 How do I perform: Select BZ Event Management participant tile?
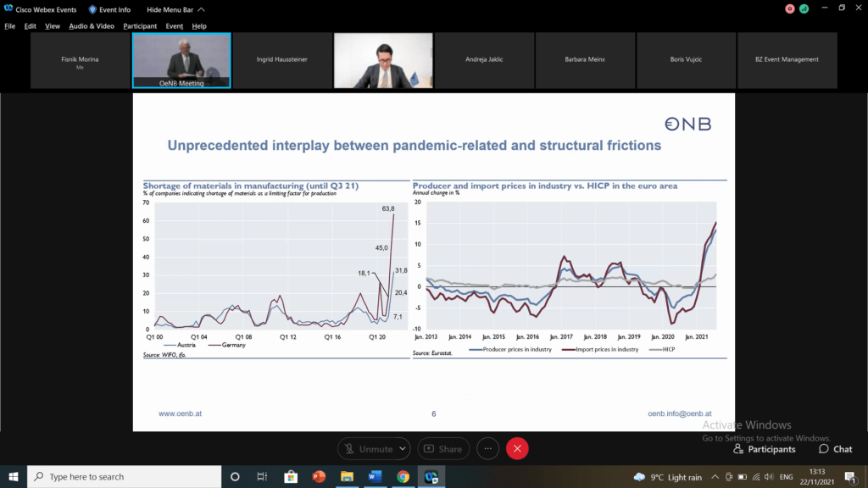click(x=787, y=60)
